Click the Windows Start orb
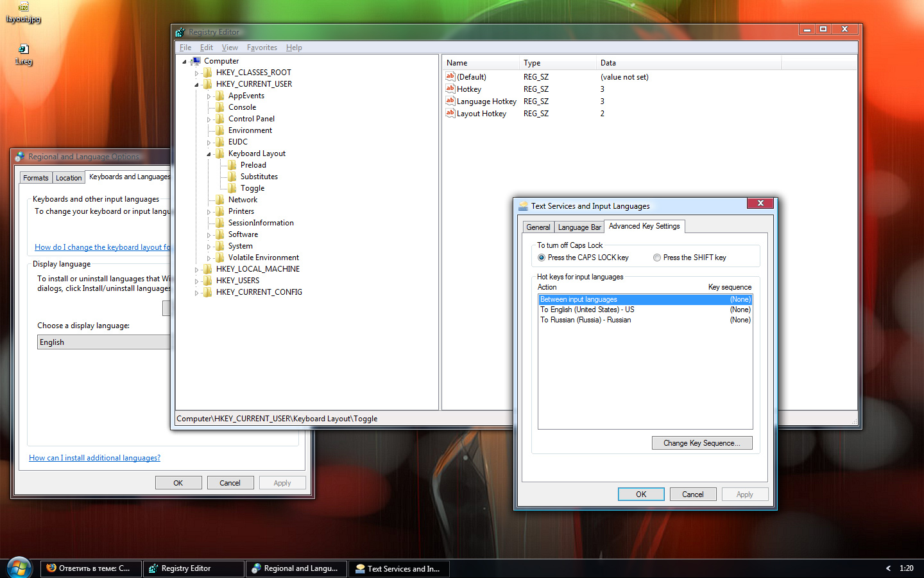 pyautogui.click(x=19, y=568)
